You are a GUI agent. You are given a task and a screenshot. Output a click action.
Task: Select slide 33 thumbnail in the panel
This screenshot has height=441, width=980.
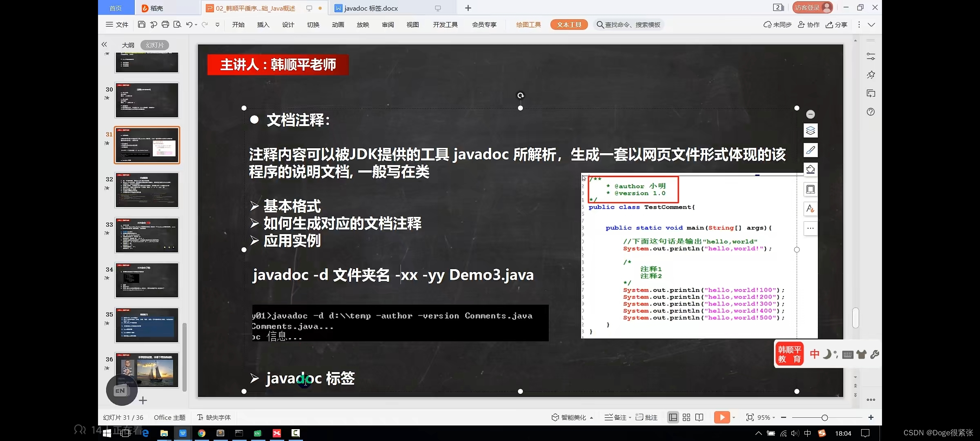pyautogui.click(x=147, y=236)
